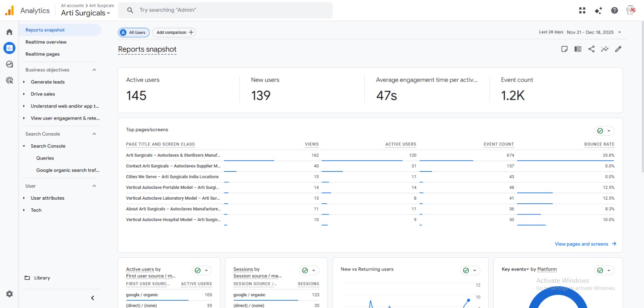644x308 pixels.
Task: Click the report note icon
Action: point(564,49)
